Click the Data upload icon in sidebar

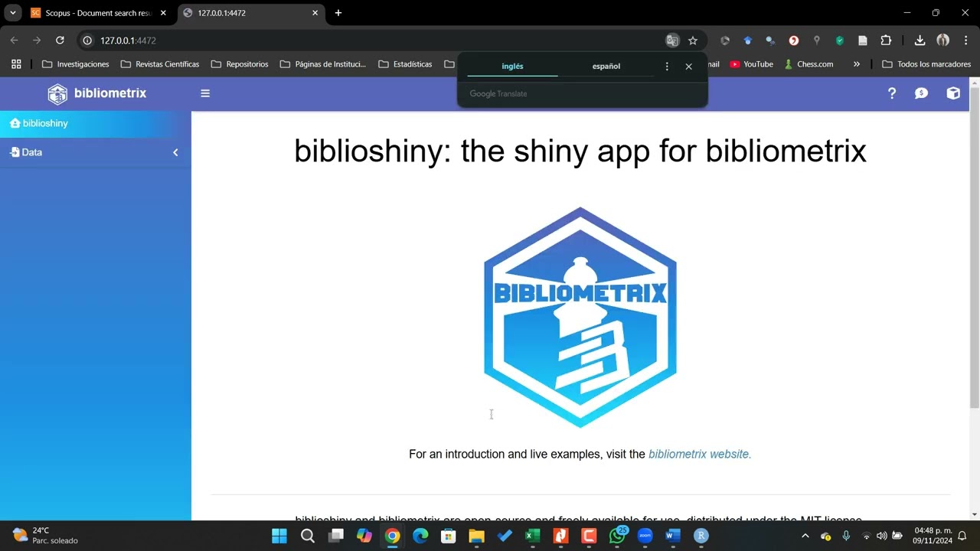15,152
